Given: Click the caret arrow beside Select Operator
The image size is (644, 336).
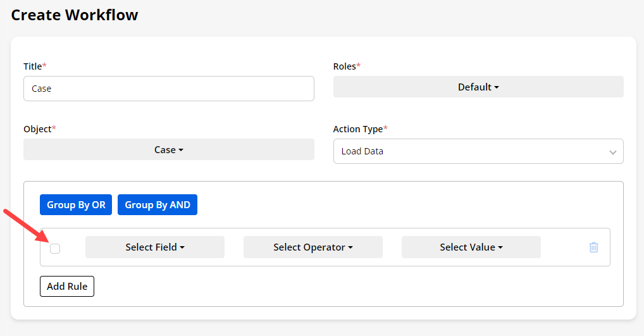Looking at the screenshot, I should pyautogui.click(x=350, y=248).
